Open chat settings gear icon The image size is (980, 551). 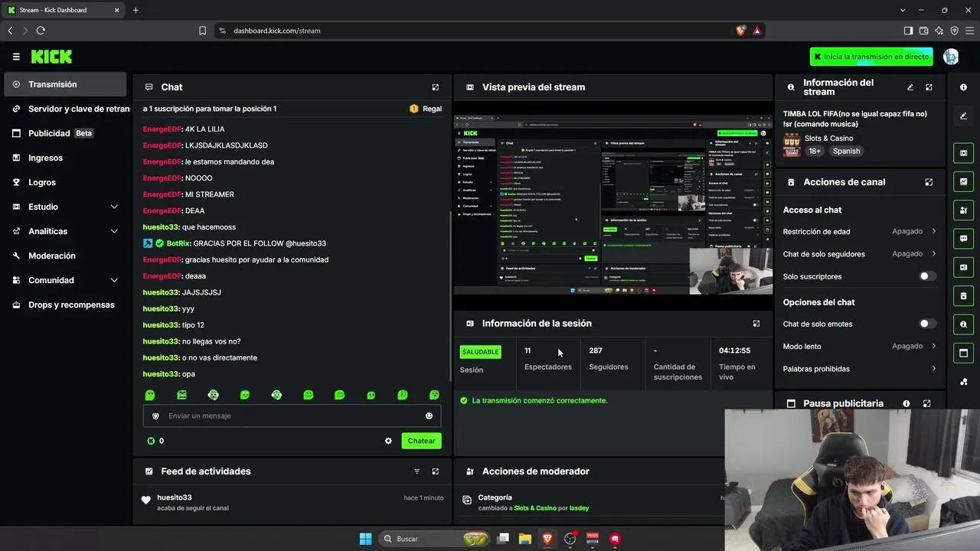click(x=388, y=441)
